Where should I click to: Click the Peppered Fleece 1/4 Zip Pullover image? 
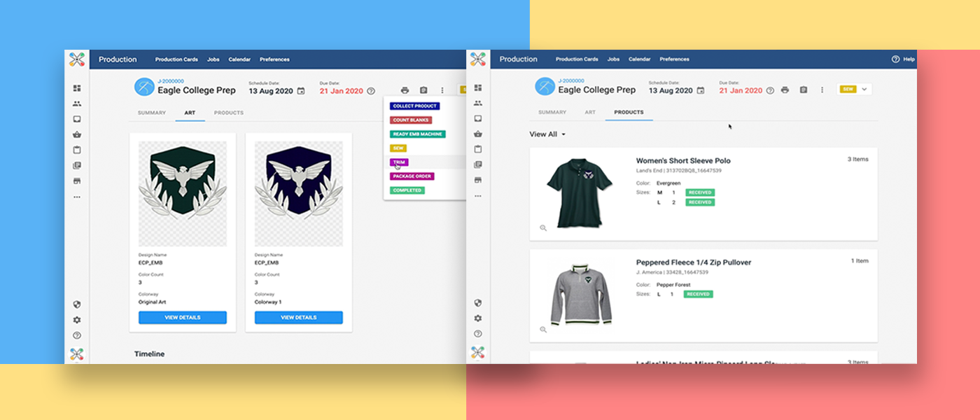pyautogui.click(x=580, y=295)
